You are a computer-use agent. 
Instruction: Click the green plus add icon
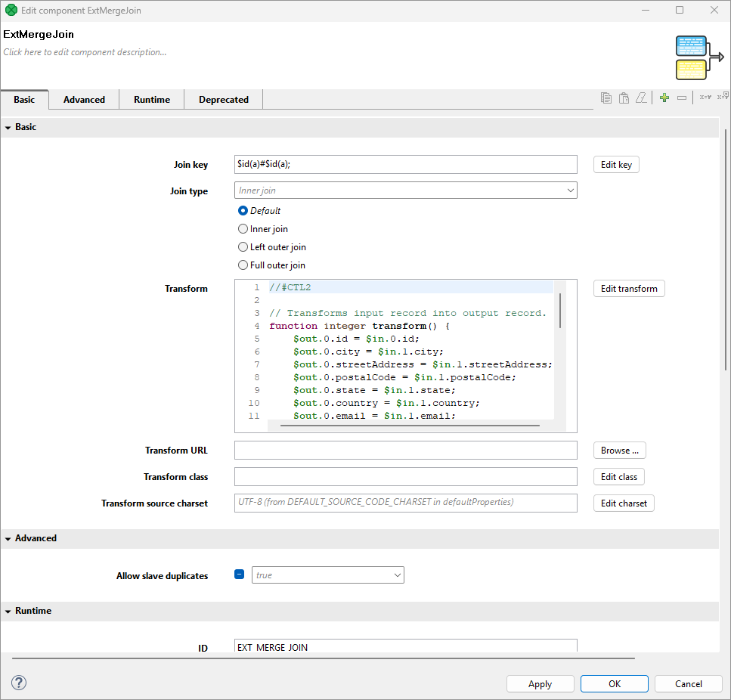[664, 98]
